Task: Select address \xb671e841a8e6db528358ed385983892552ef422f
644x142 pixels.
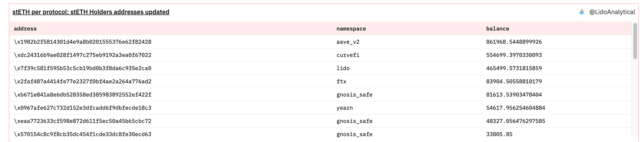Action: pos(83,95)
